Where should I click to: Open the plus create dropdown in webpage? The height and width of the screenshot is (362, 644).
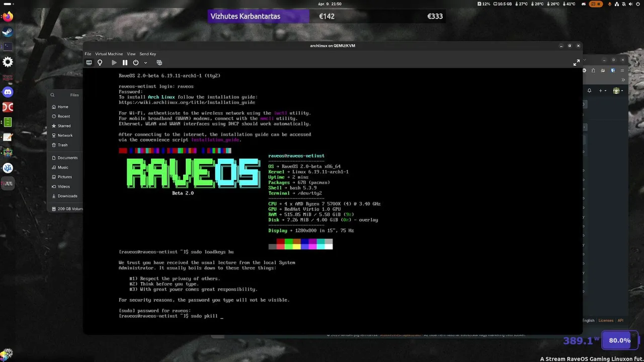602,90
